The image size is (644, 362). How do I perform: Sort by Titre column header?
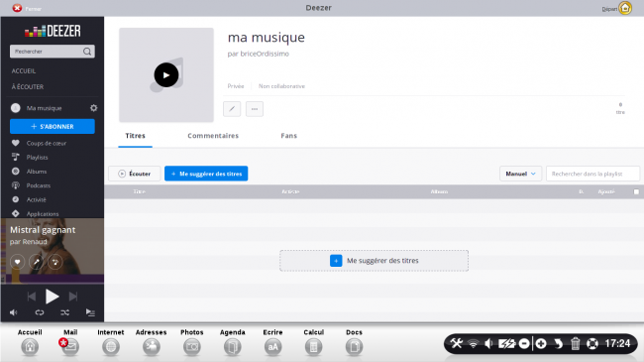click(x=140, y=191)
